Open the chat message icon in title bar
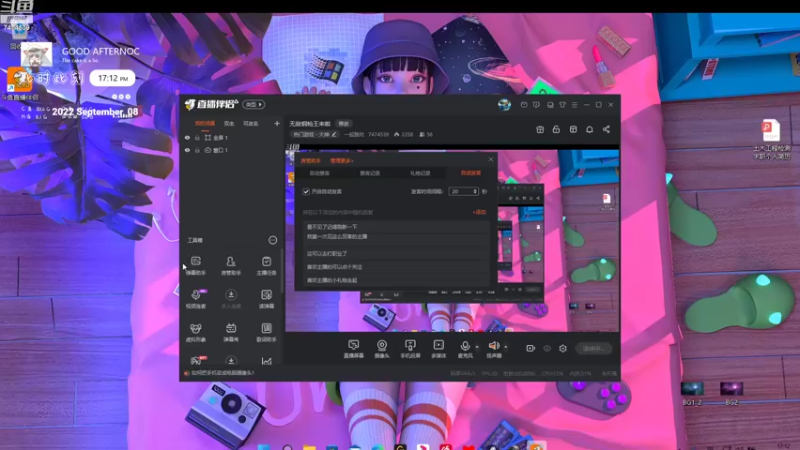Viewport: 800px width, 450px height. pos(536,105)
